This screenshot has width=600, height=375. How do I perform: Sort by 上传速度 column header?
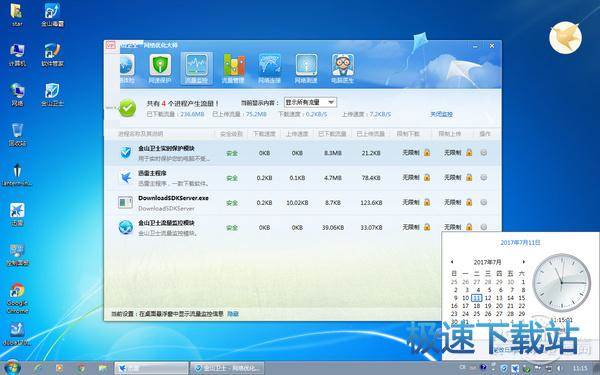297,134
